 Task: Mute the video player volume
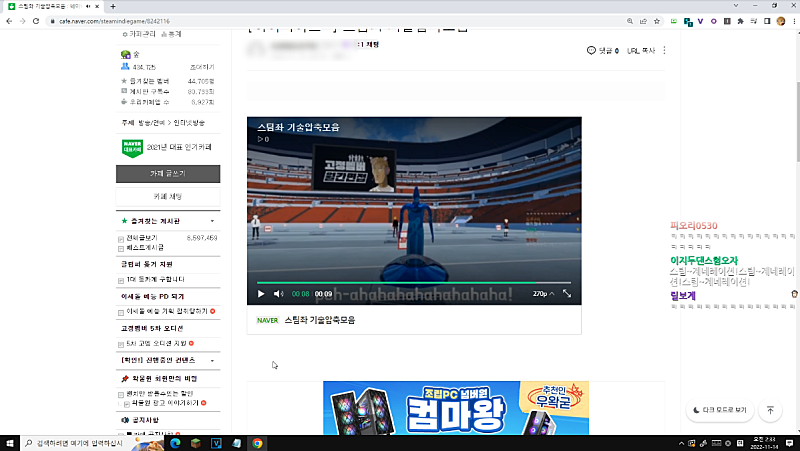[x=279, y=294]
